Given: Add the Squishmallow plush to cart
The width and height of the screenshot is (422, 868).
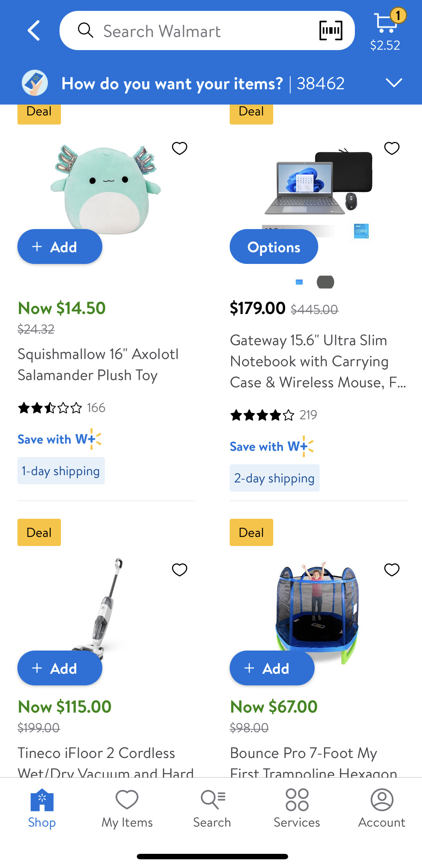Looking at the screenshot, I should click(x=60, y=247).
